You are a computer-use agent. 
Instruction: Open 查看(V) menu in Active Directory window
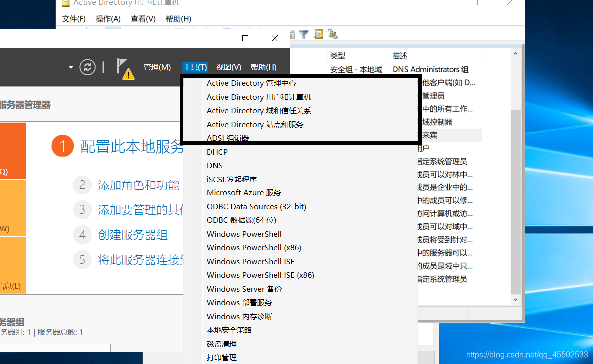[143, 19]
